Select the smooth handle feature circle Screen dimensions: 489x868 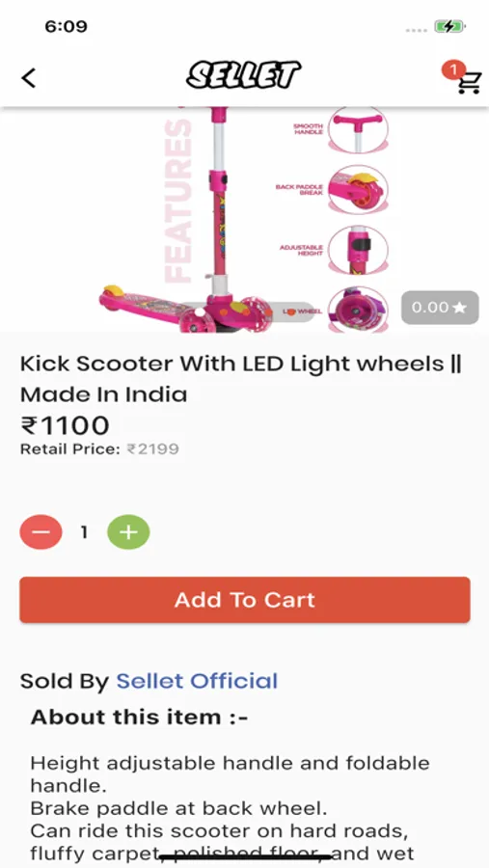pyautogui.click(x=358, y=129)
